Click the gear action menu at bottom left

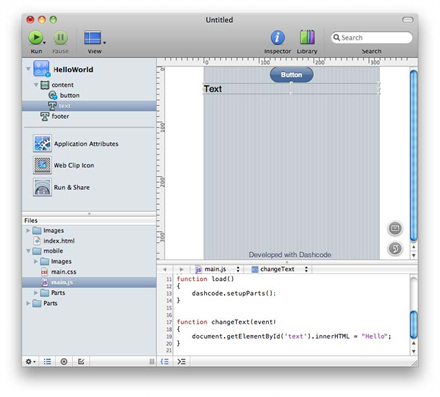pos(30,361)
